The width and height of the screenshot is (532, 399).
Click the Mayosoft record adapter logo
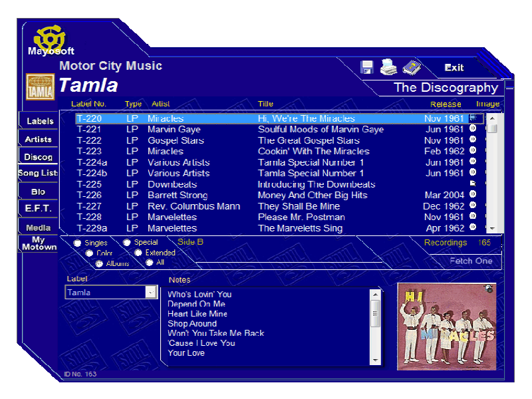tap(51, 41)
